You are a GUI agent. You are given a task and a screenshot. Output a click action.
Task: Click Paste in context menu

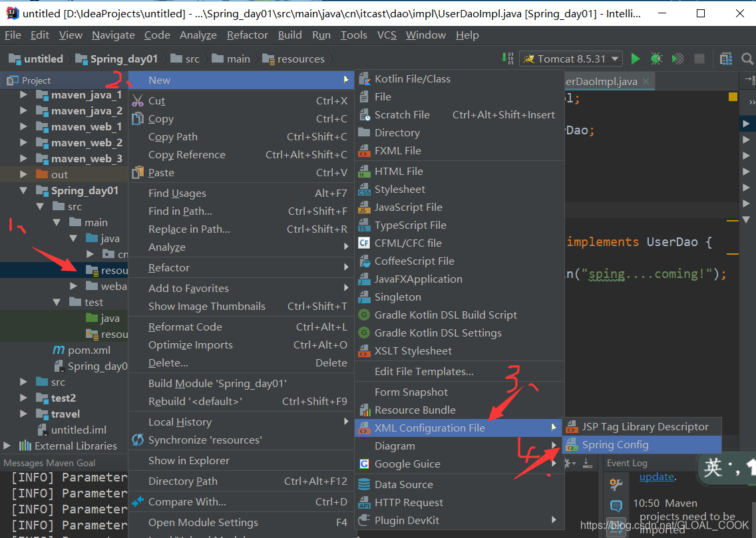(241, 172)
